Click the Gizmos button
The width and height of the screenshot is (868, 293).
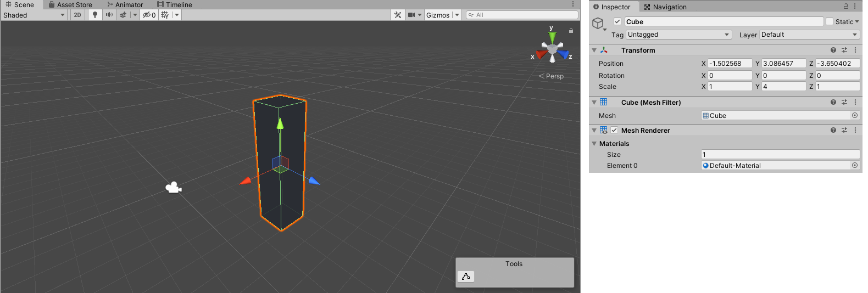coord(438,15)
